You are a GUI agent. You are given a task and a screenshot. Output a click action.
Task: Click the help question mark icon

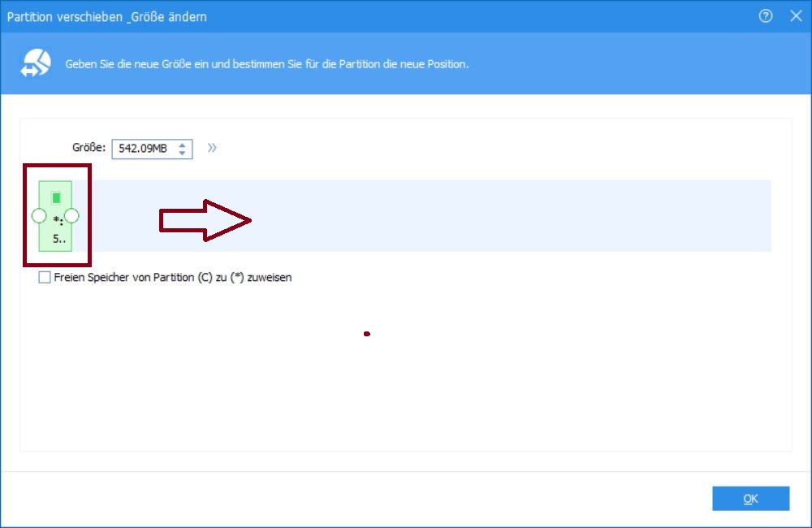coord(765,16)
